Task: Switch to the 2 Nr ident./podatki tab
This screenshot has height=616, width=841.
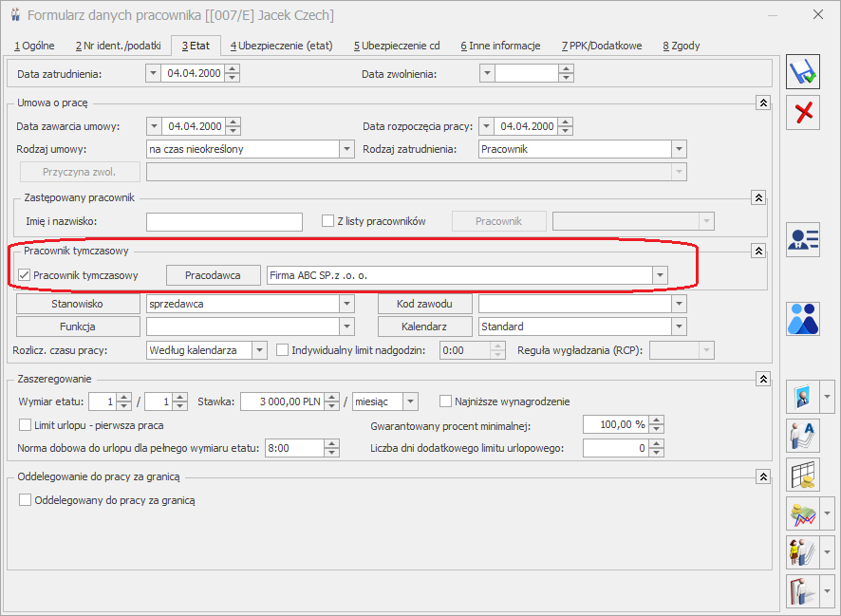Action: [118, 46]
